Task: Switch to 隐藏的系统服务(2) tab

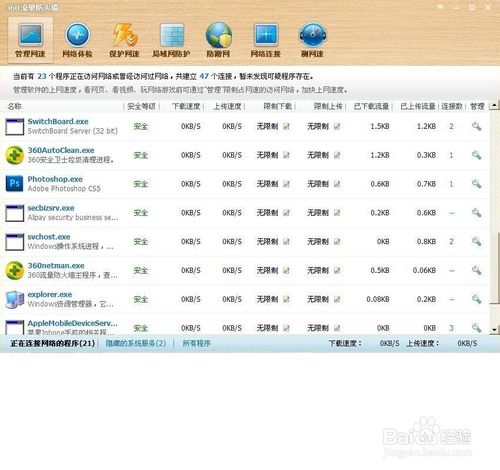Action: pyautogui.click(x=136, y=343)
